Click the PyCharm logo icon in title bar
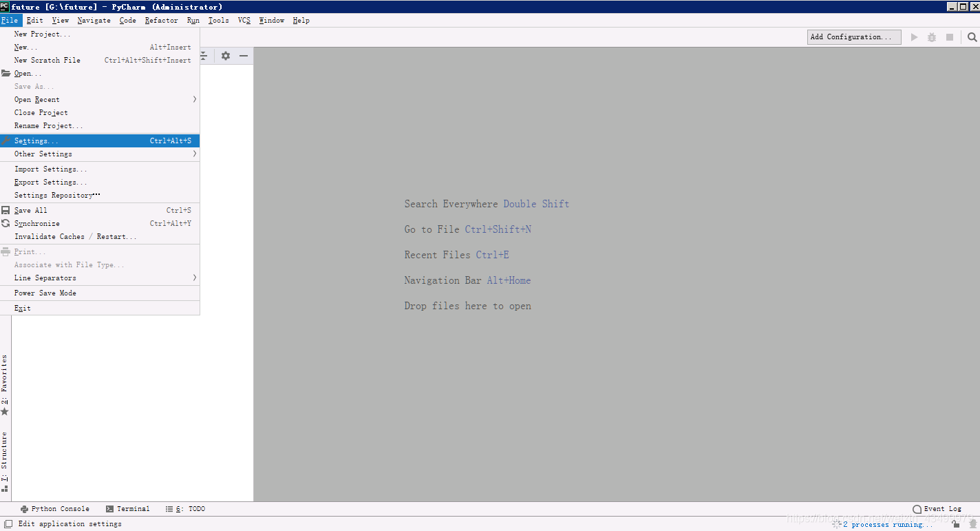The height and width of the screenshot is (531, 980). point(5,6)
